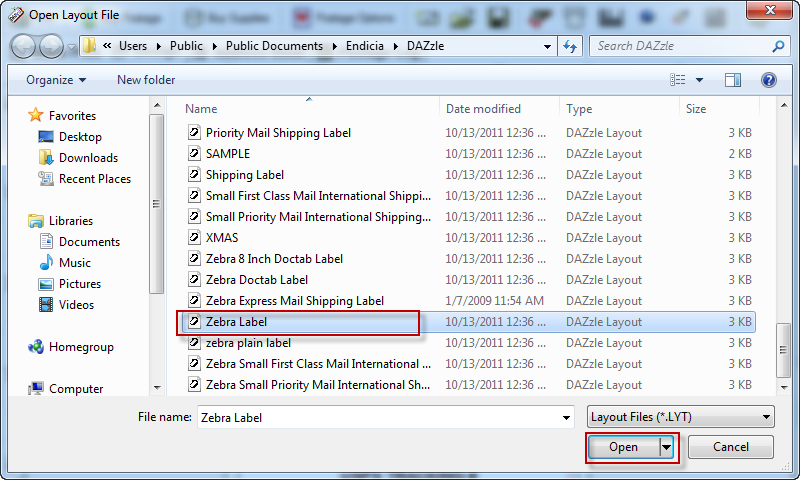Image resolution: width=800 pixels, height=480 pixels.
Task: Click the Homegroup icon
Action: click(x=36, y=347)
